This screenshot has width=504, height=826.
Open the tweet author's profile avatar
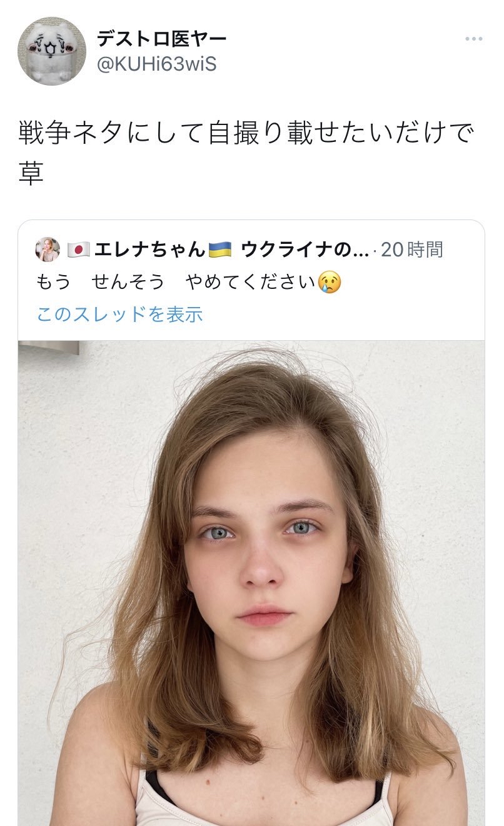coord(51,51)
